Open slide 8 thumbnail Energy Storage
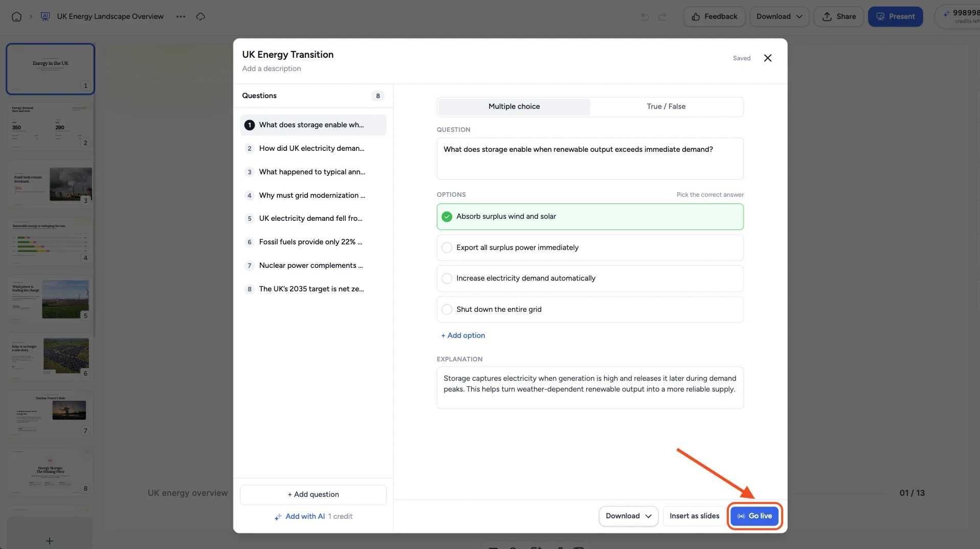Image resolution: width=980 pixels, height=549 pixels. (50, 472)
